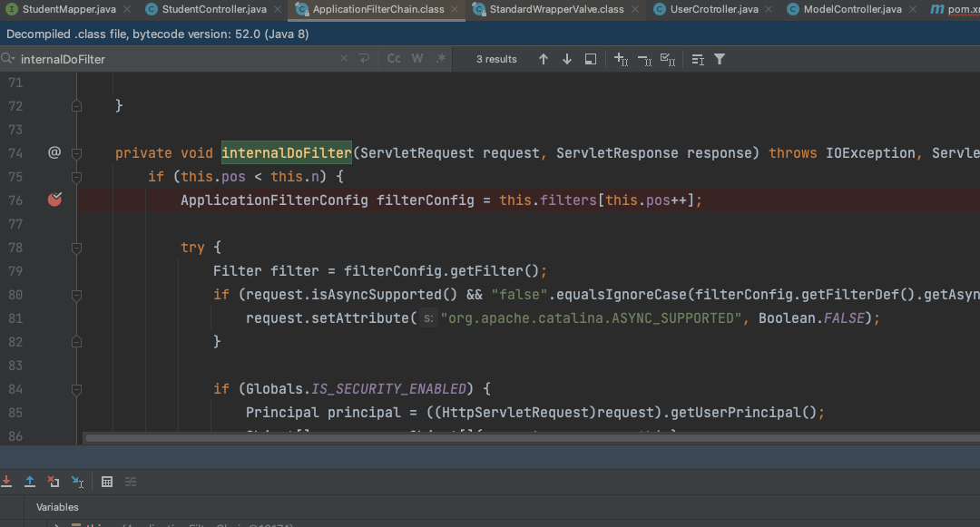Collapse the fold marker on line 72
Image resolution: width=980 pixels, height=527 pixels.
pyautogui.click(x=76, y=106)
